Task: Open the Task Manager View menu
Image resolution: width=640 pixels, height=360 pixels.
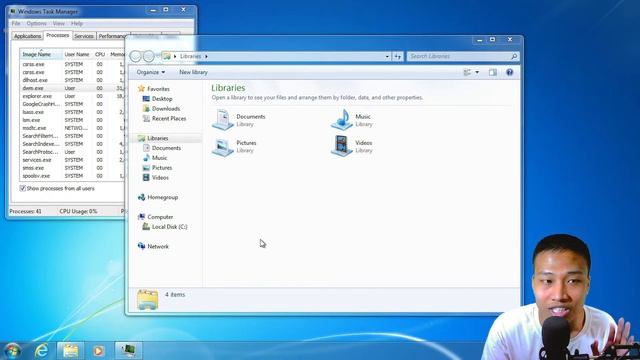Action: pos(59,24)
